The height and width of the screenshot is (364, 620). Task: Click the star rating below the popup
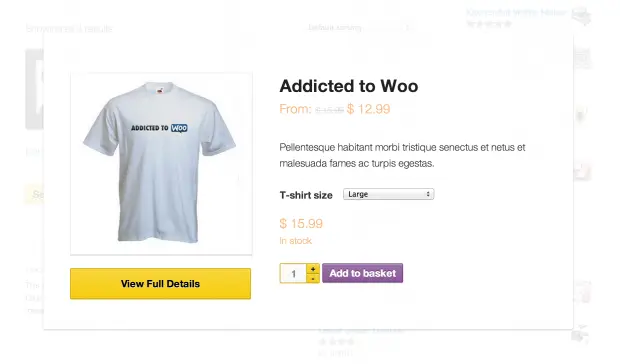pyautogui.click(x=337, y=341)
